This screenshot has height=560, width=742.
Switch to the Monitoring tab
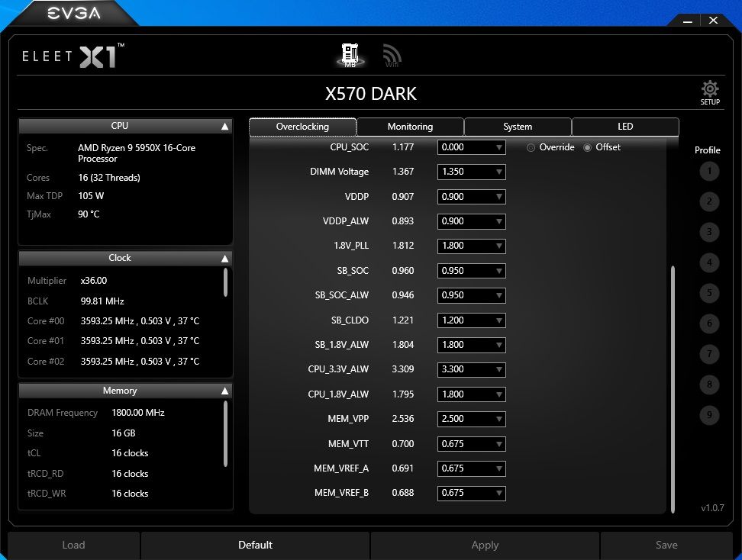click(410, 127)
